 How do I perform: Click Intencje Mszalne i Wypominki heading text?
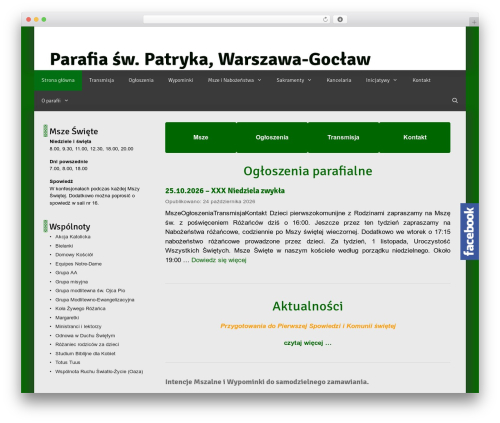267,382
